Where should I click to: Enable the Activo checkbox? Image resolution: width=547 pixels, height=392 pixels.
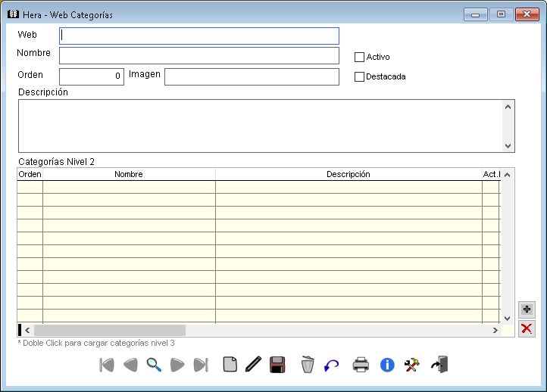click(360, 57)
